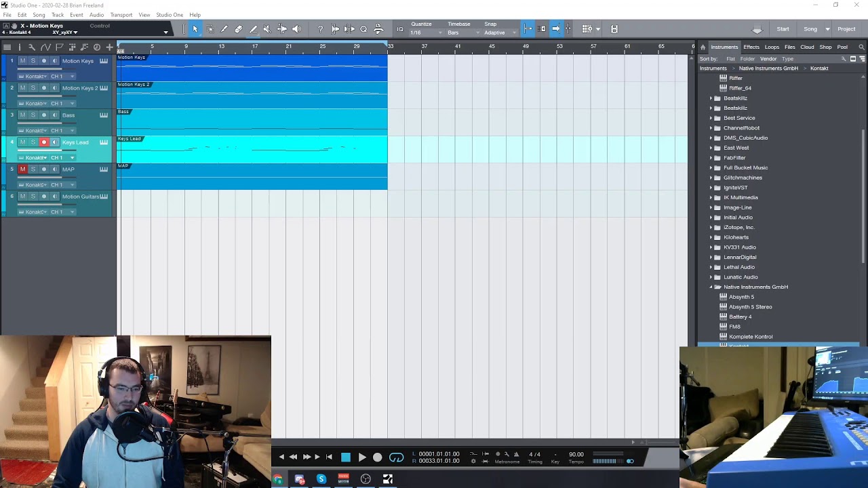Adjust the Motion Keys volume fader
Screen dimensions: 868x488
[x=47, y=69]
